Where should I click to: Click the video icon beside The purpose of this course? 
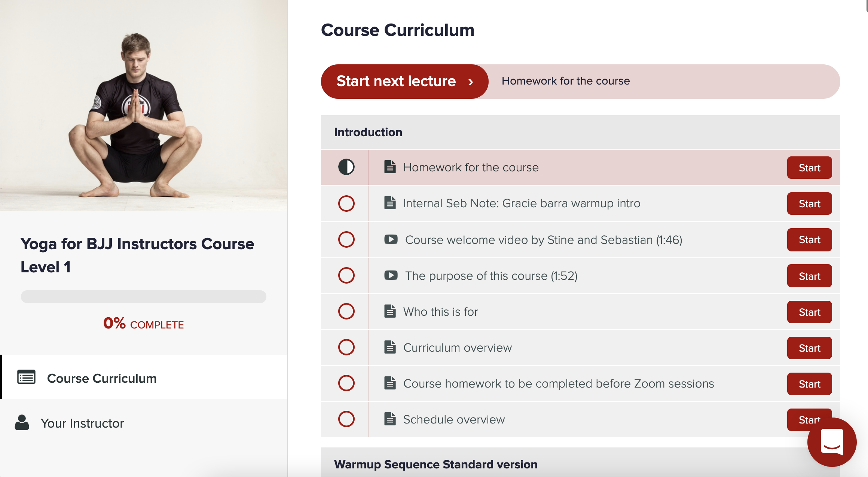tap(391, 275)
